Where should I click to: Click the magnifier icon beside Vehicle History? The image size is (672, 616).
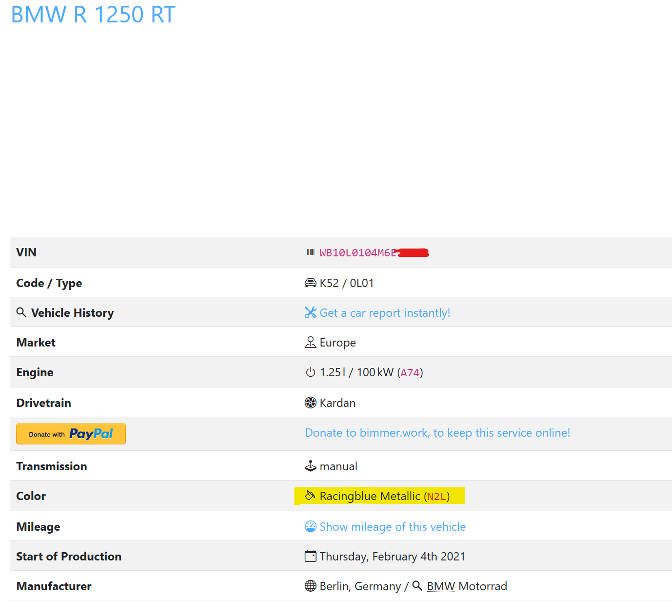[x=21, y=312]
